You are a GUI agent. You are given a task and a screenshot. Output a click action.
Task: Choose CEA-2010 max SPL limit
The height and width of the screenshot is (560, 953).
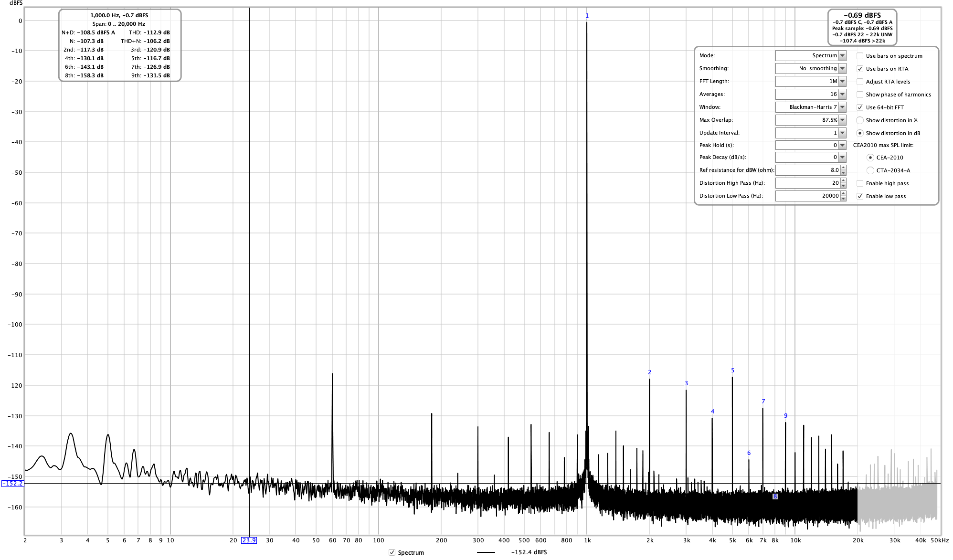click(x=870, y=158)
